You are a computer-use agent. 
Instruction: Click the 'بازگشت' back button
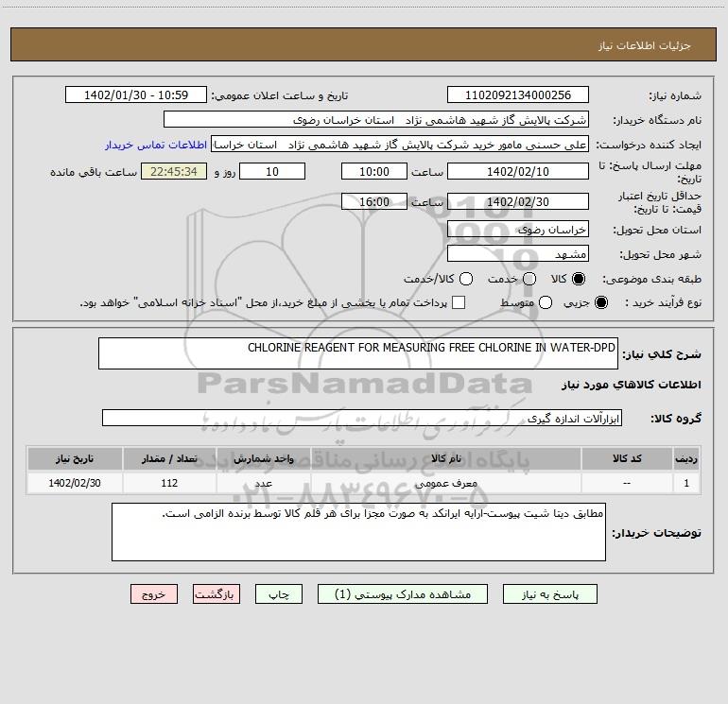(x=217, y=594)
